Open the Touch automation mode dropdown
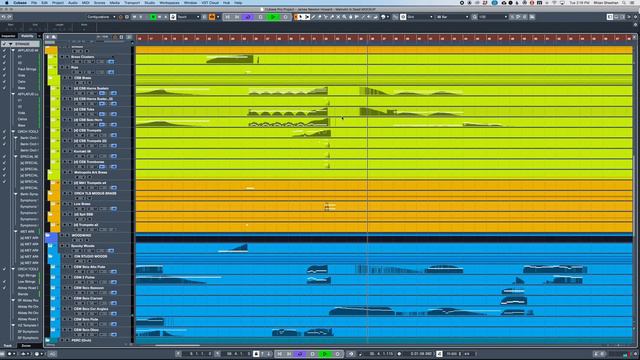The width and height of the screenshot is (640, 360). [x=189, y=17]
